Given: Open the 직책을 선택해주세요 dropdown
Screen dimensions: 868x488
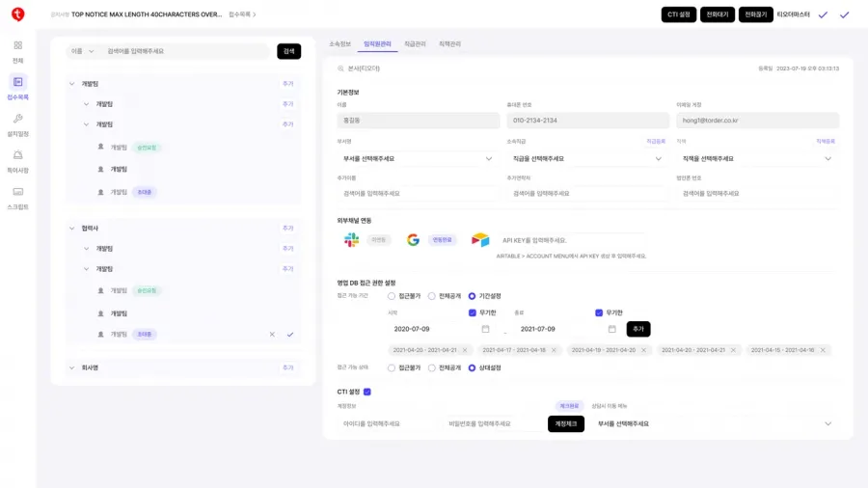Looking at the screenshot, I should click(757, 159).
